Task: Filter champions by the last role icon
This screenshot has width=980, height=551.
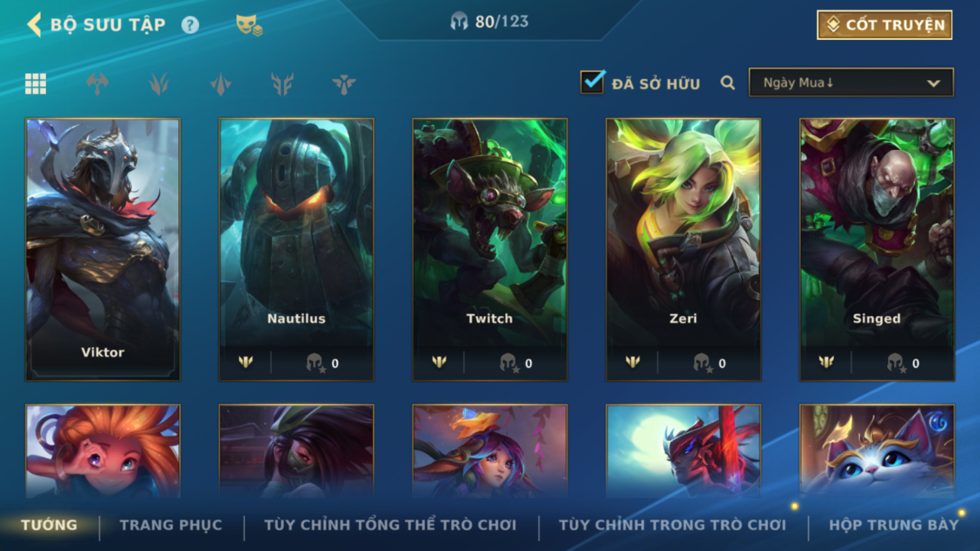Action: click(x=344, y=84)
